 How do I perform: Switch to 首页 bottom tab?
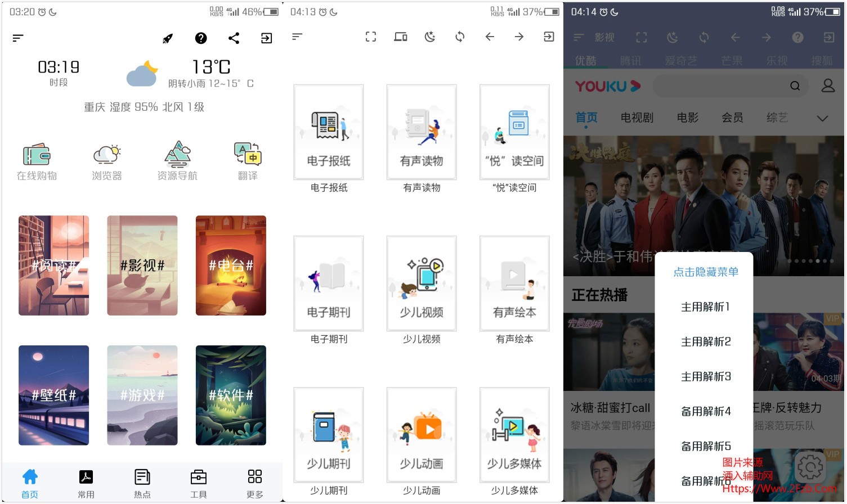click(x=30, y=484)
